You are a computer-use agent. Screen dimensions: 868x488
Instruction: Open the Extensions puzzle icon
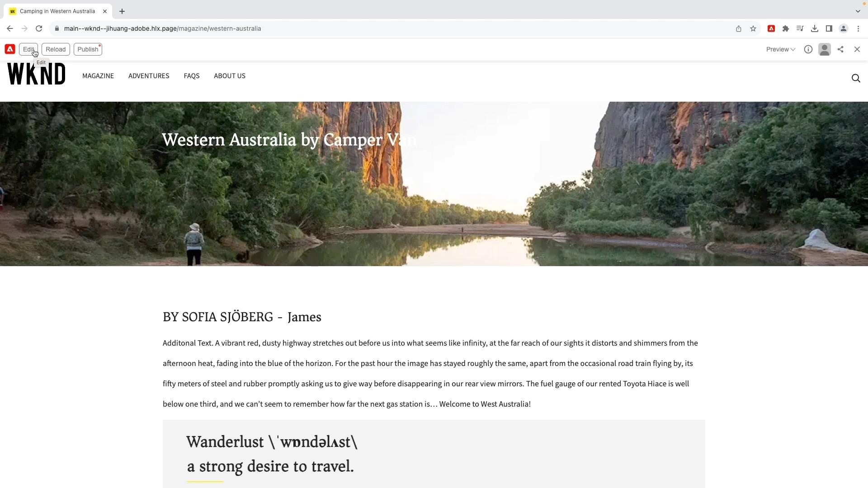coord(786,28)
